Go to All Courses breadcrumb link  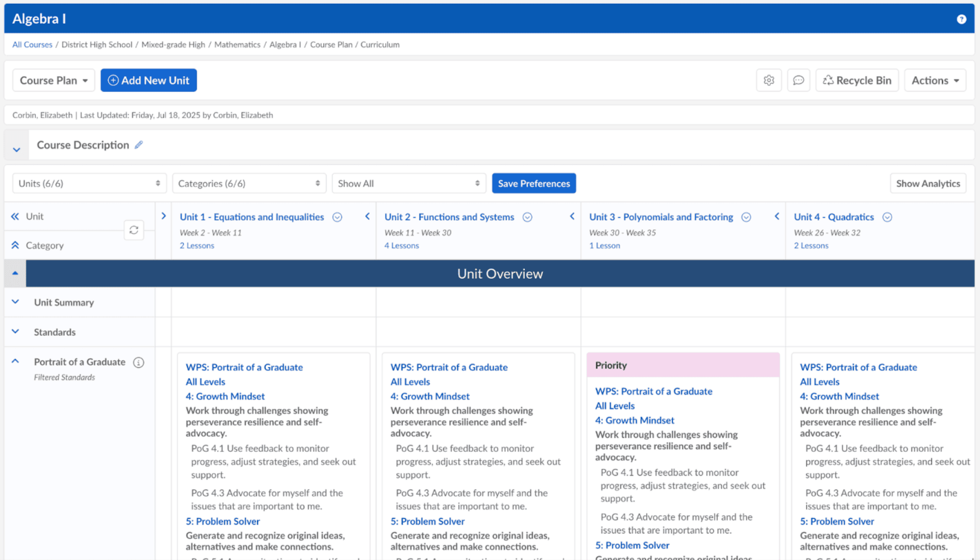click(x=32, y=45)
